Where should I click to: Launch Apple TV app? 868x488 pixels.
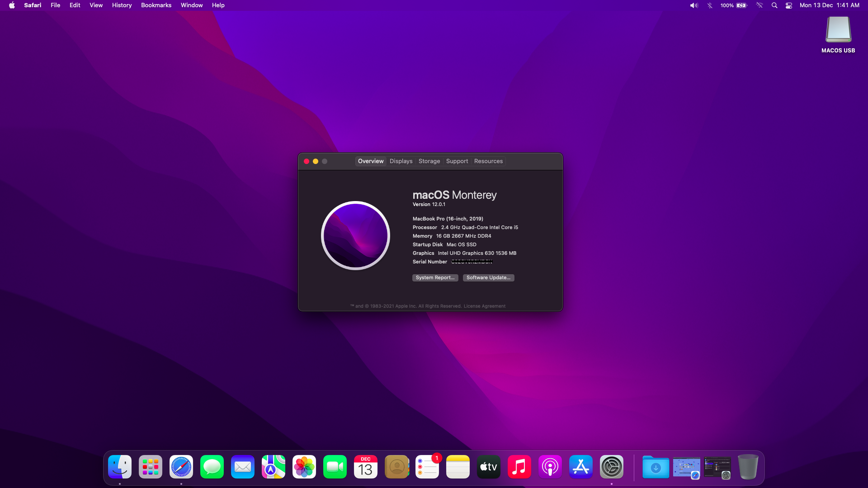tap(489, 467)
